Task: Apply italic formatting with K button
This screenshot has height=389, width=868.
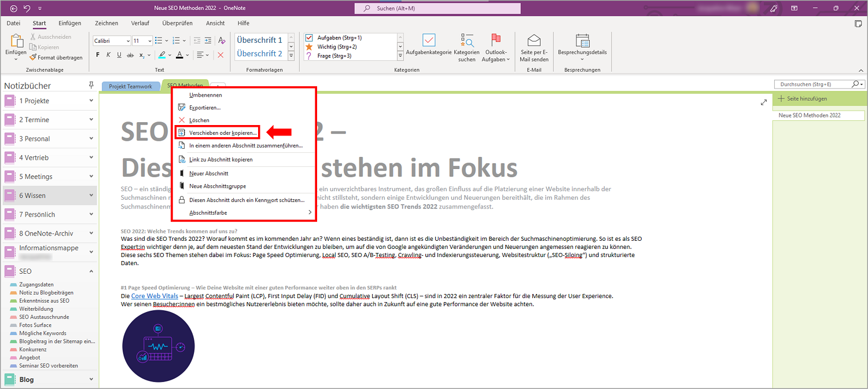Action: pyautogui.click(x=108, y=55)
